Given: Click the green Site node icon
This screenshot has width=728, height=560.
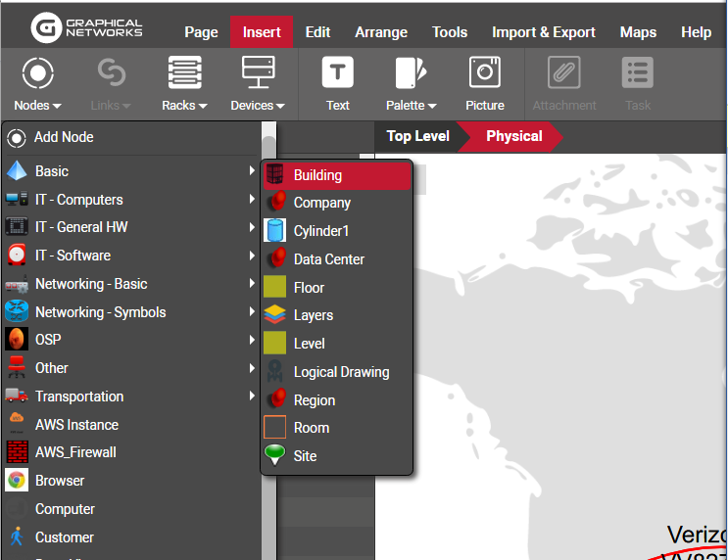Looking at the screenshot, I should click(x=275, y=456).
